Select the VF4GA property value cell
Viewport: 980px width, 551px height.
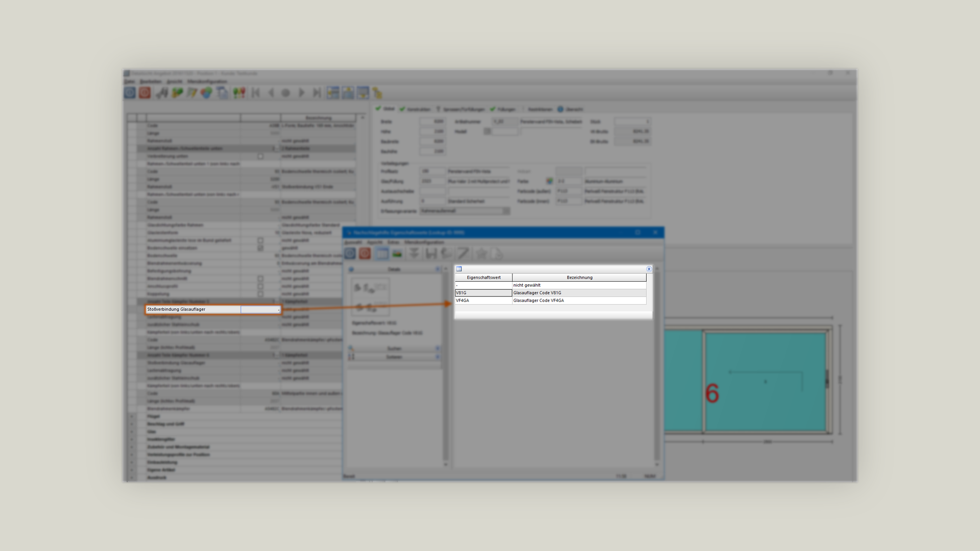pos(483,300)
